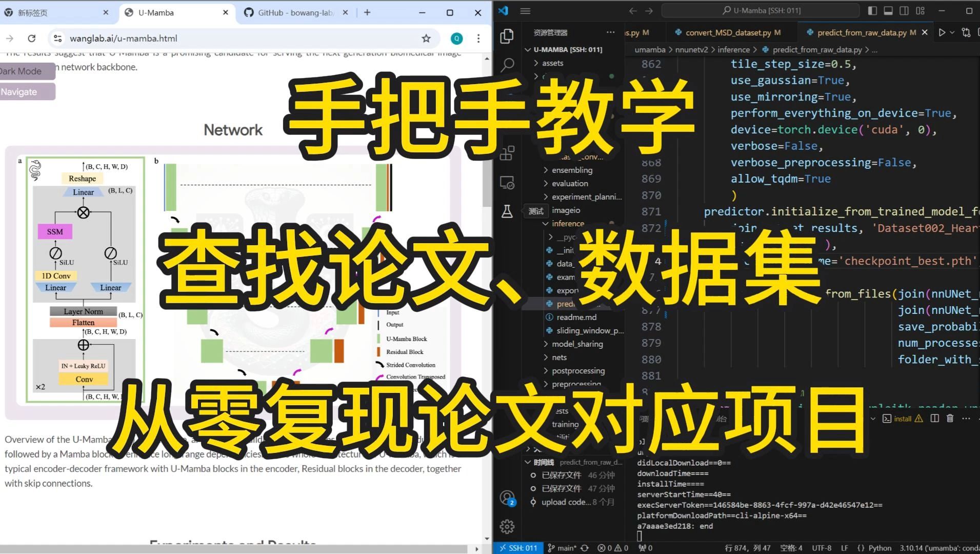
Task: Open Customize Layout icon in VS Code title bar
Action: pos(921,11)
